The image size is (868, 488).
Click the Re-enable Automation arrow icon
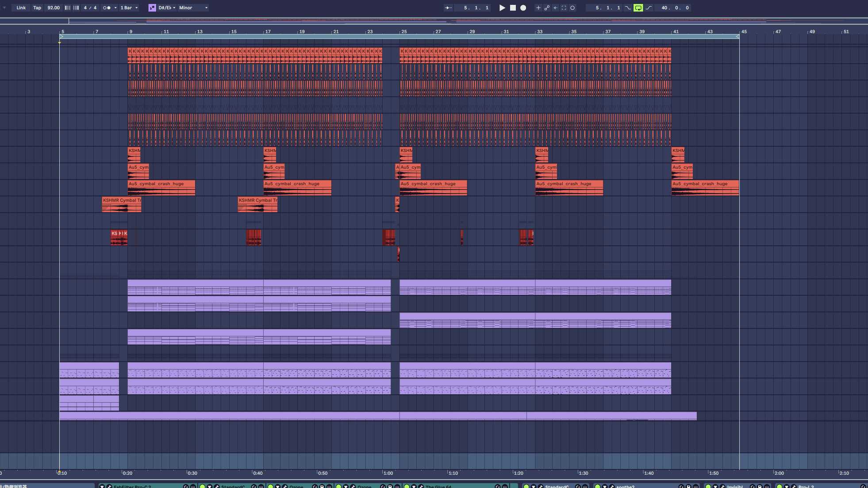pos(555,8)
